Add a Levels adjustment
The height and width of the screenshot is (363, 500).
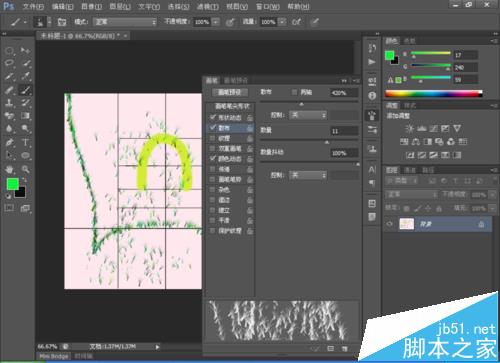[x=422, y=128]
